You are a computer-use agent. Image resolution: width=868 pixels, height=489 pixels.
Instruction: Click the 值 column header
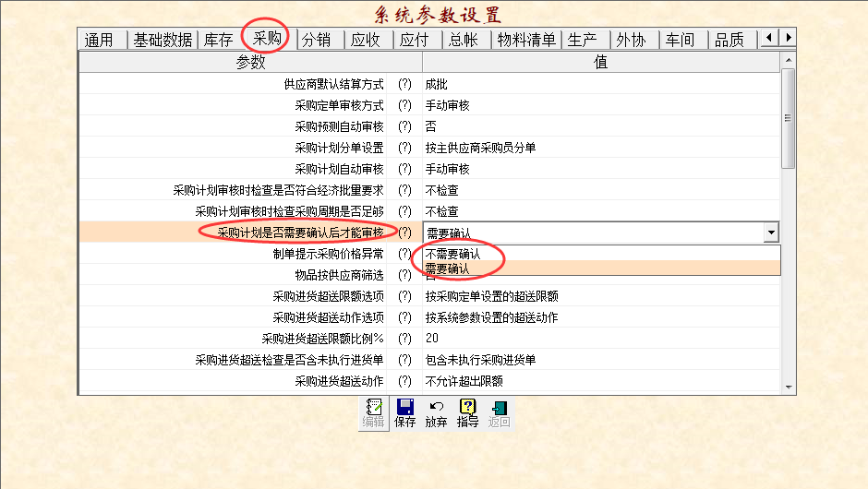coord(600,62)
